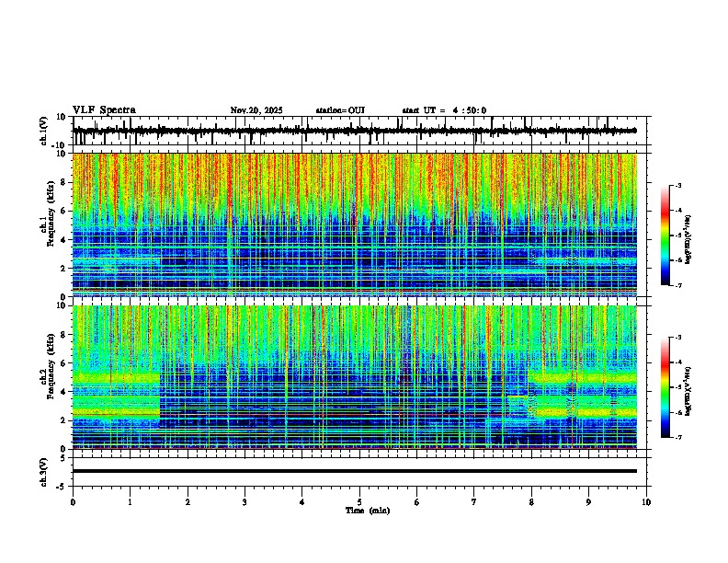Click the date 'Nov.20, 2025'

[x=256, y=110]
